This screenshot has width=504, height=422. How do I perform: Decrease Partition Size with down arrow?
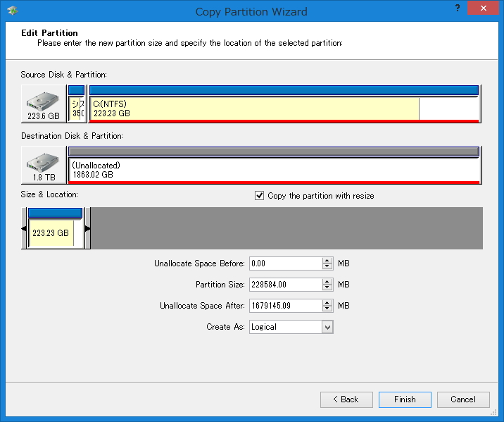coord(327,287)
